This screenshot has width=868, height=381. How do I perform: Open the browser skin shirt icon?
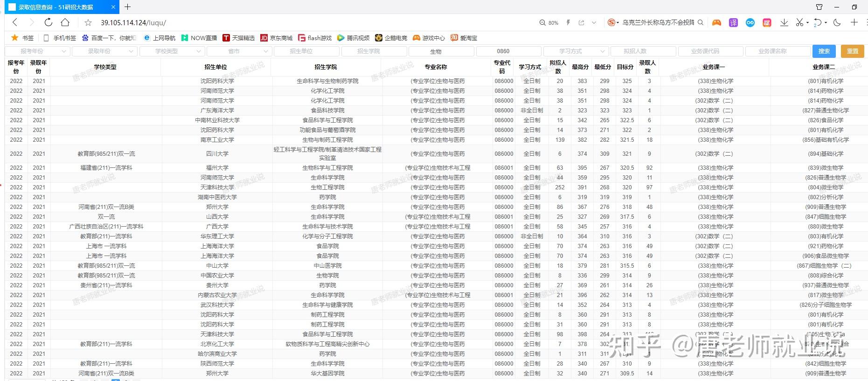(819, 7)
